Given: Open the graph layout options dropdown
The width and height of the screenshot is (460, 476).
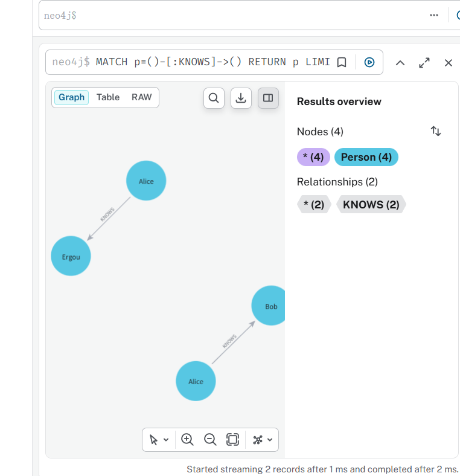Looking at the screenshot, I should (263, 440).
